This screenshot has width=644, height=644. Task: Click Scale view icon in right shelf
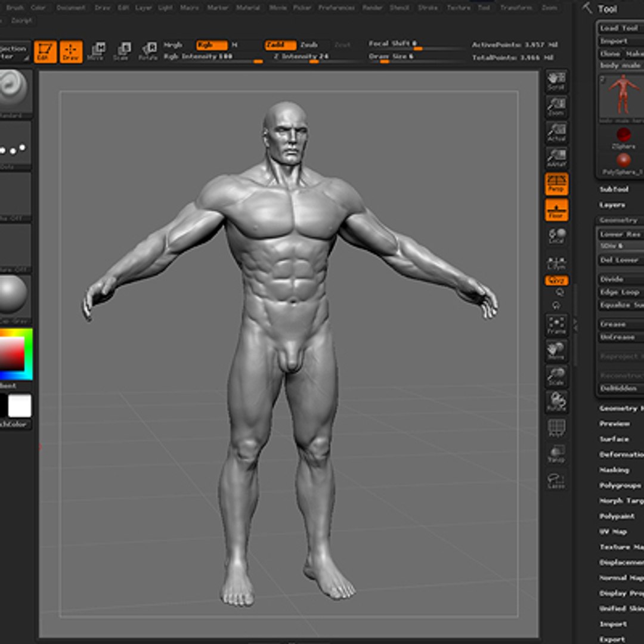click(556, 377)
